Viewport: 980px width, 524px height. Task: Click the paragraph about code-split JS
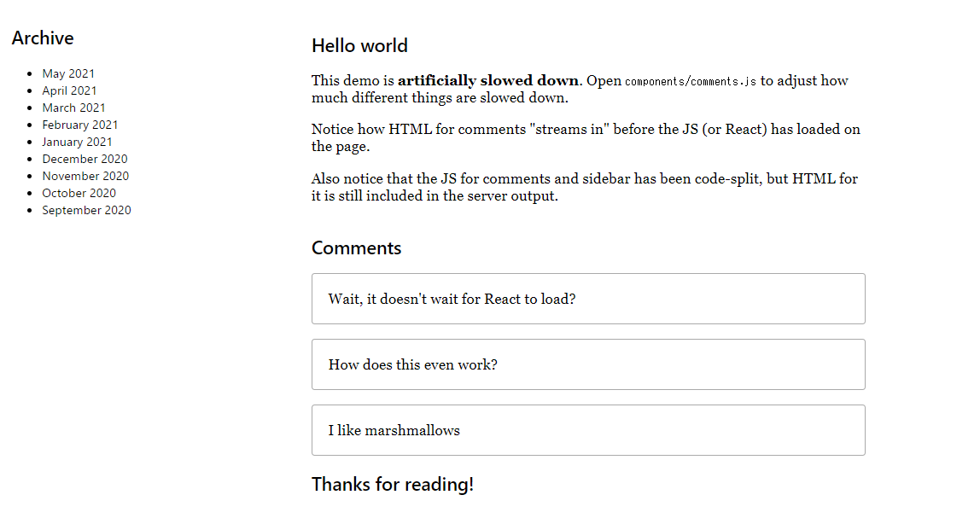585,187
